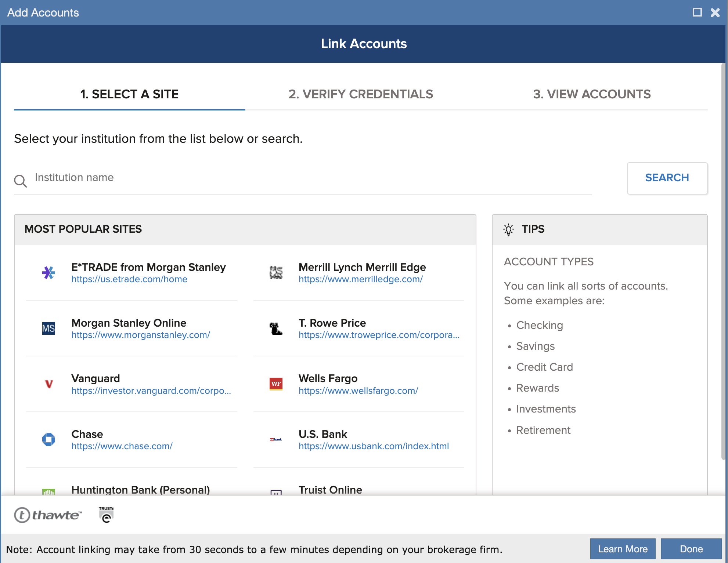728x563 pixels.
Task: Select the Merrill Lynch Merrill Edge logo
Action: [x=275, y=273]
